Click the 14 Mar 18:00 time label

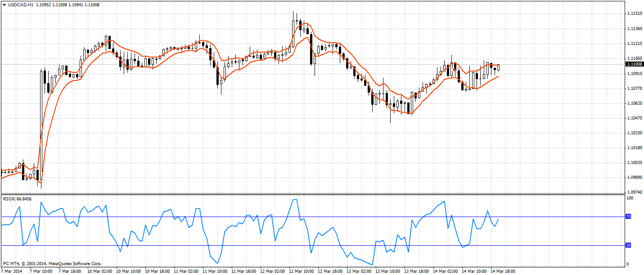coord(503,271)
